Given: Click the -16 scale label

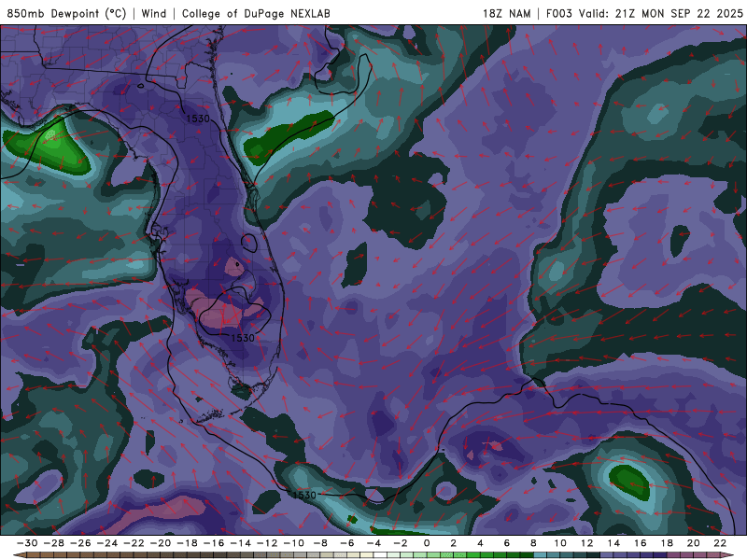Looking at the screenshot, I should [214, 543].
